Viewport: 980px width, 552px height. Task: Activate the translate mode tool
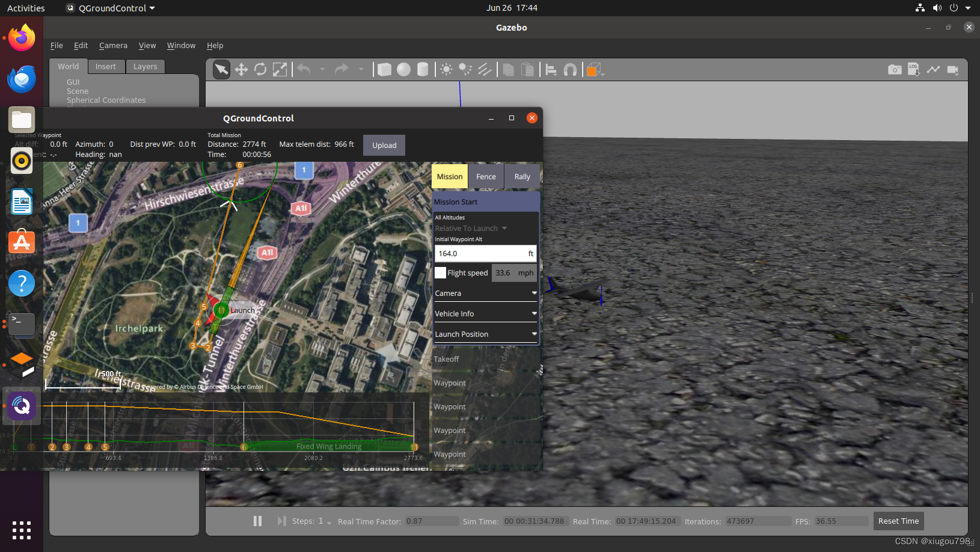tap(241, 70)
